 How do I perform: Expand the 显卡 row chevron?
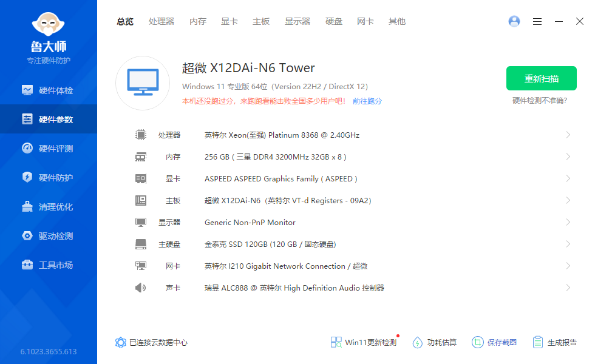coord(568,178)
